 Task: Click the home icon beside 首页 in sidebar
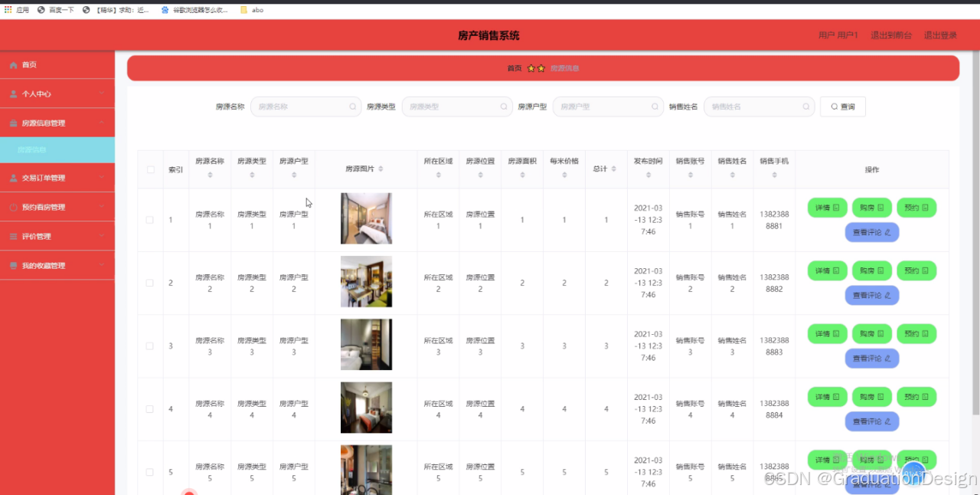14,65
